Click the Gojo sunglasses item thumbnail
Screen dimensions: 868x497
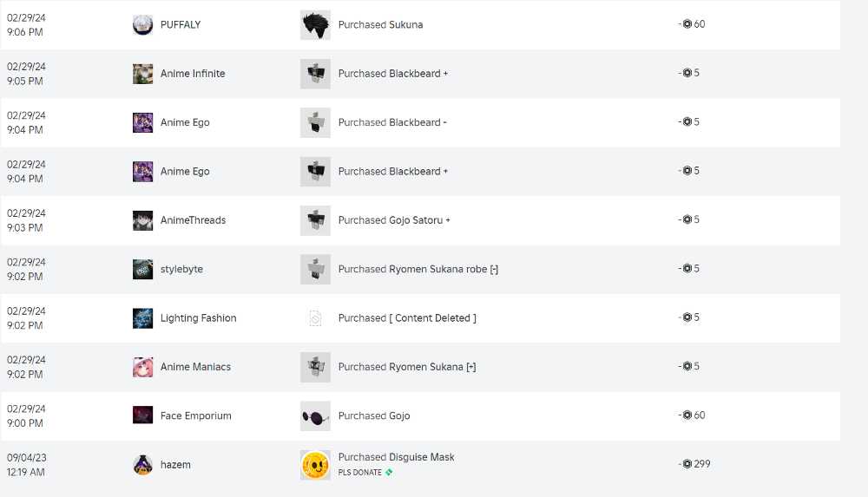tap(315, 415)
